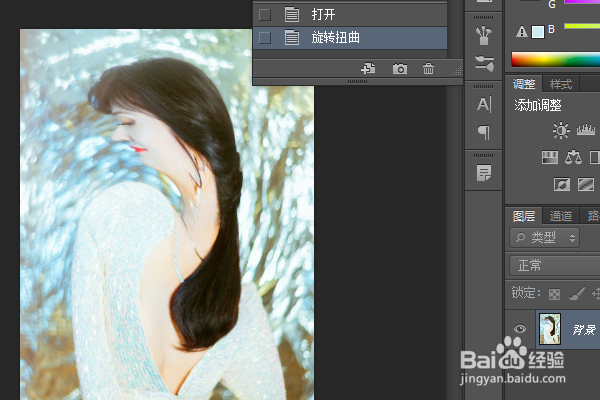Viewport: 600px width, 400px height.
Task: Switch to the 图层 tab
Action: tap(524, 216)
